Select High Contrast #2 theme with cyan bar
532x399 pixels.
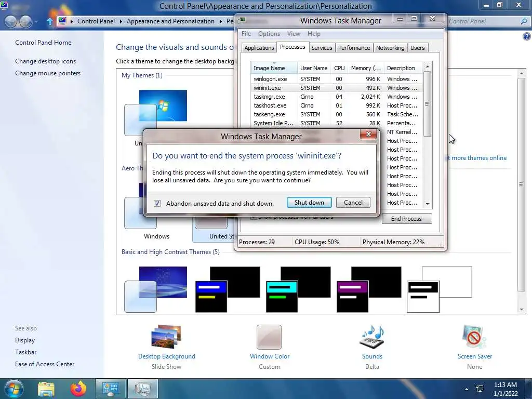(x=298, y=289)
